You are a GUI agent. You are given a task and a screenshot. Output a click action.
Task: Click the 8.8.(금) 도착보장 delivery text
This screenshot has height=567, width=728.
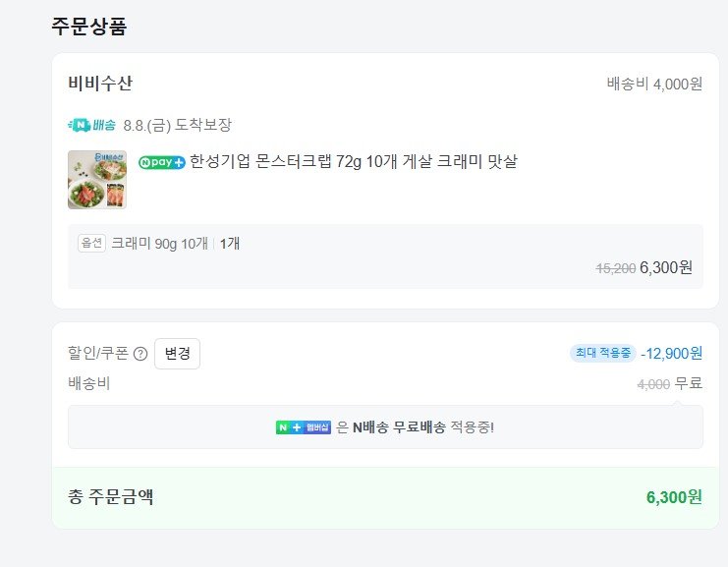(178, 125)
